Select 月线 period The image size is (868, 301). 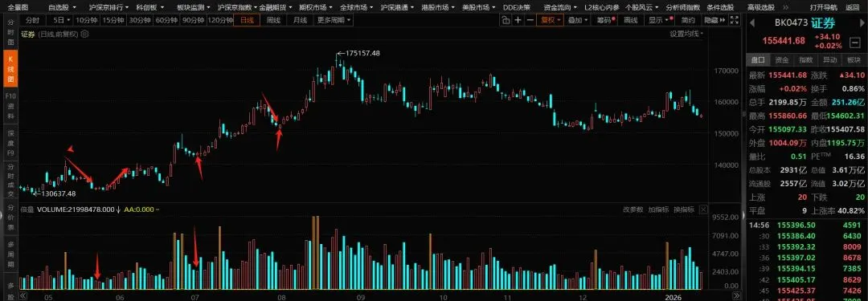click(300, 20)
